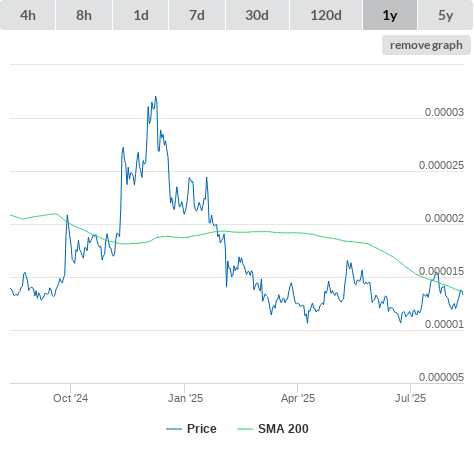Open the 7d time range tab
This screenshot has width=474, height=455.
tap(197, 15)
